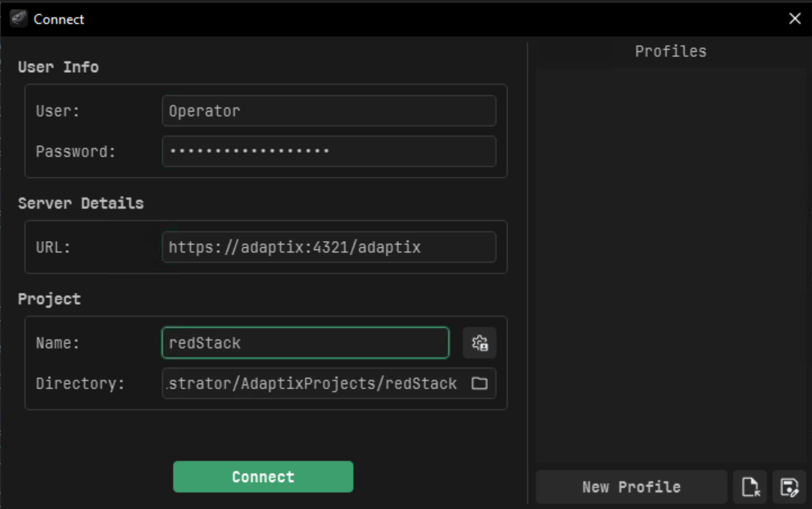Viewport: 812px width, 509px height.
Task: Click into the URL field
Action: click(x=329, y=247)
